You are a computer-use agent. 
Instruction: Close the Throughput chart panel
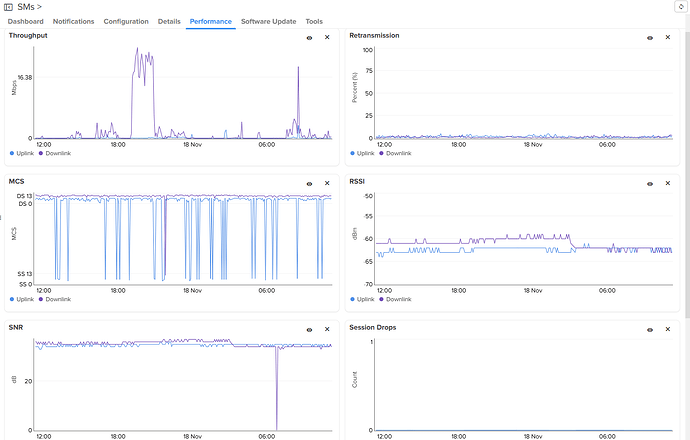click(x=327, y=37)
